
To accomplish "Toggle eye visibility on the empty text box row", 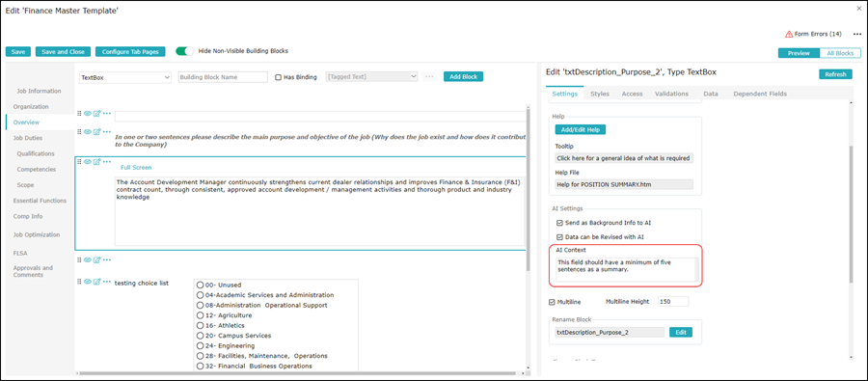I will (88, 114).
